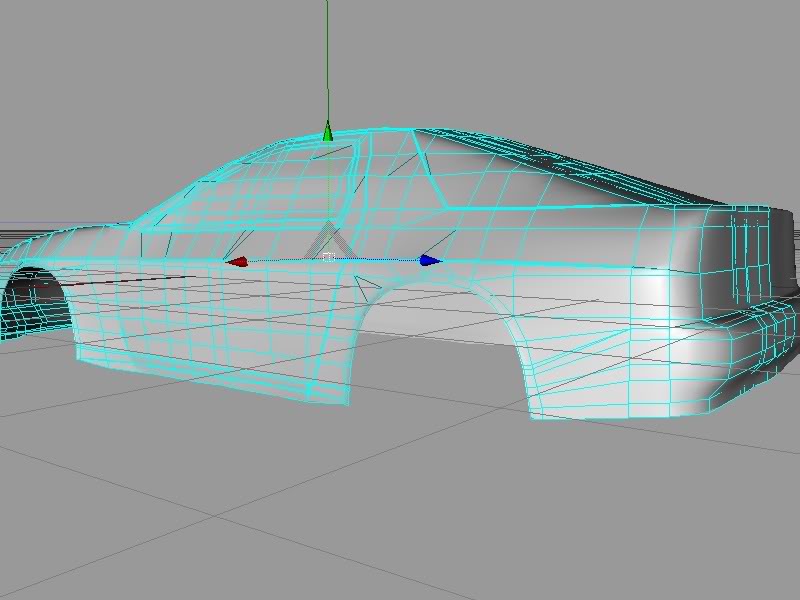Click the blue Z-axis arrow handle
This screenshot has width=800, height=600.
(x=430, y=260)
